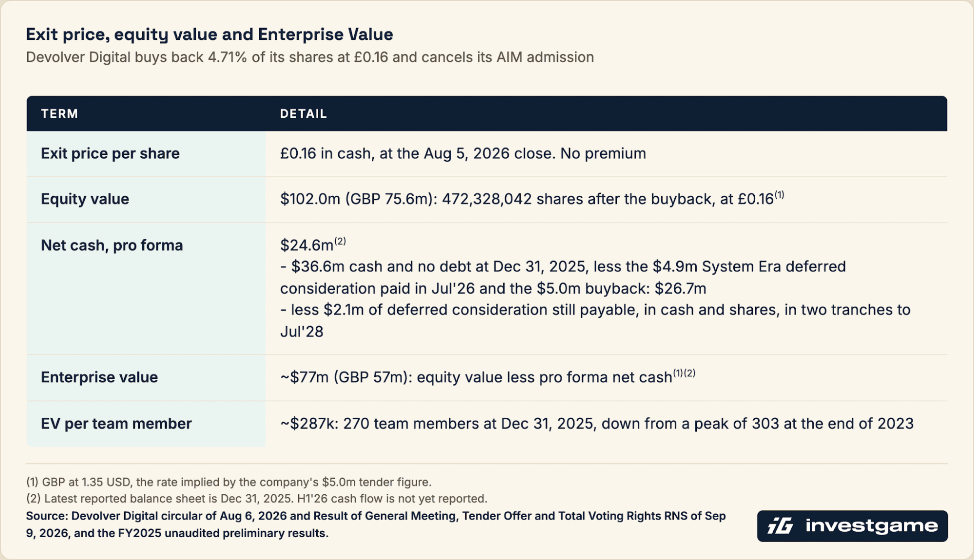The height and width of the screenshot is (560, 974).
Task: Click the Equity value row label
Action: 85,199
